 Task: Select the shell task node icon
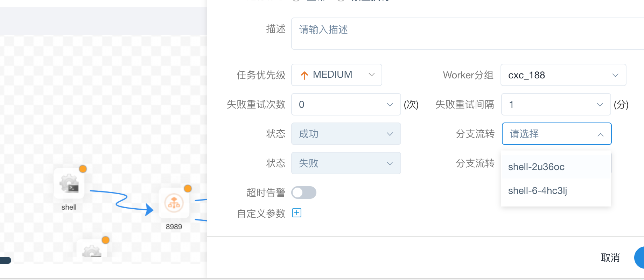point(69,183)
